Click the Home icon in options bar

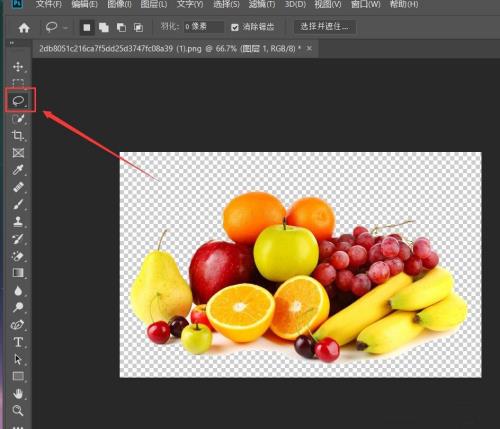pyautogui.click(x=24, y=27)
